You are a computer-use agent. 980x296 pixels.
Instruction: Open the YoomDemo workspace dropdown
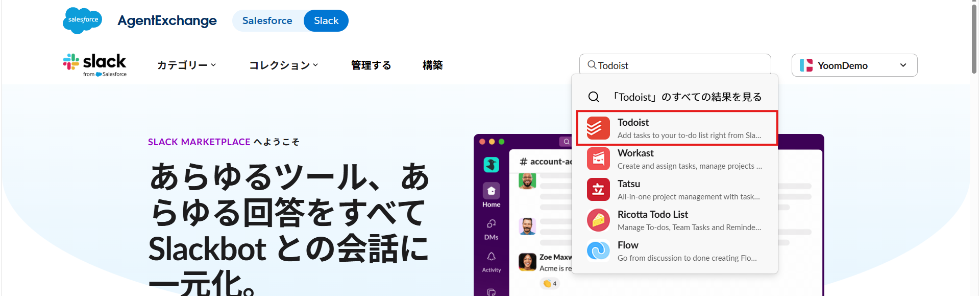click(x=854, y=65)
